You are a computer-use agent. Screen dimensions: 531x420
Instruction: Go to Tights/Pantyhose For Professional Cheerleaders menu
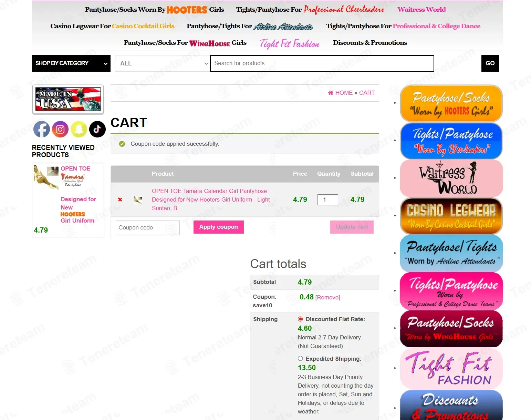310,10
